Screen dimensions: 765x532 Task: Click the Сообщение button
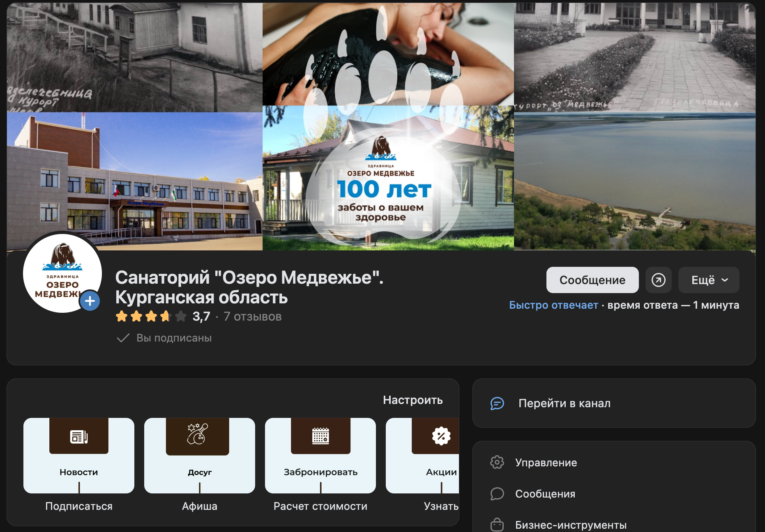592,280
